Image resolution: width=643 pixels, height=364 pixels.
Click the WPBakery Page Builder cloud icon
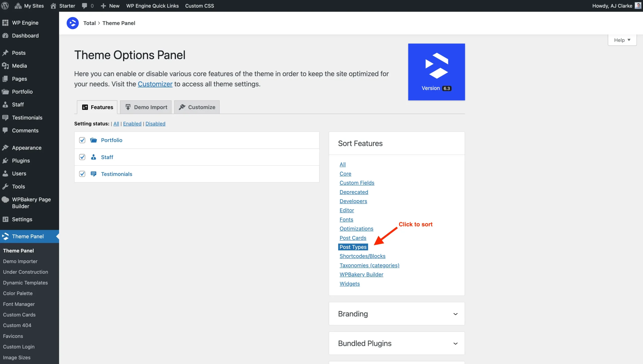pyautogui.click(x=5, y=200)
